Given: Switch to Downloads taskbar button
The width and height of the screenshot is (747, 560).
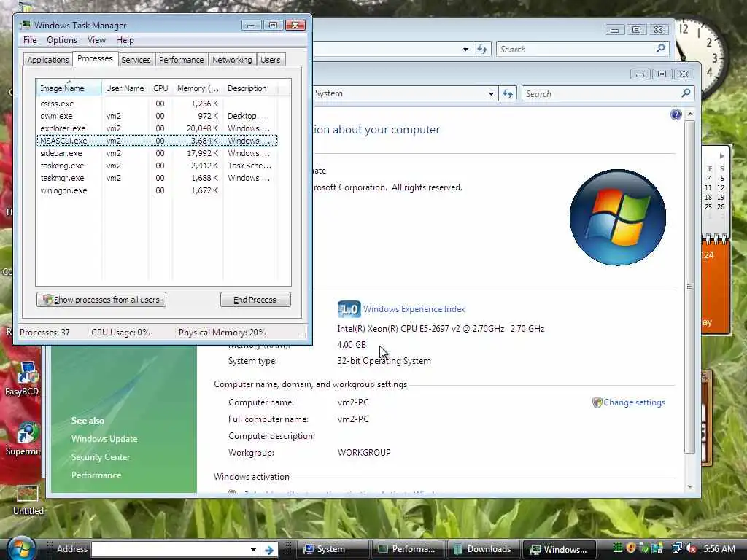Looking at the screenshot, I should point(483,550).
